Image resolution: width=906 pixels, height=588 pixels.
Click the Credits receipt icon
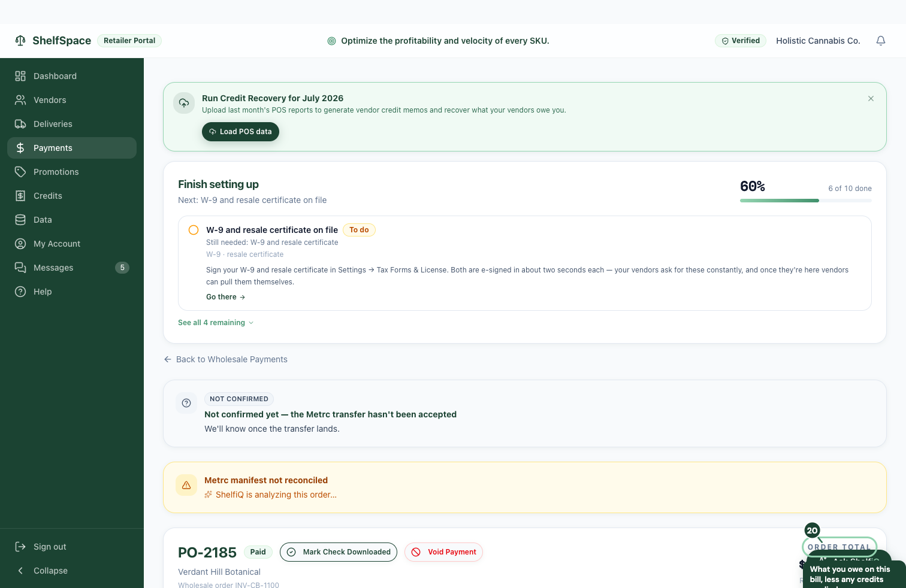point(20,196)
